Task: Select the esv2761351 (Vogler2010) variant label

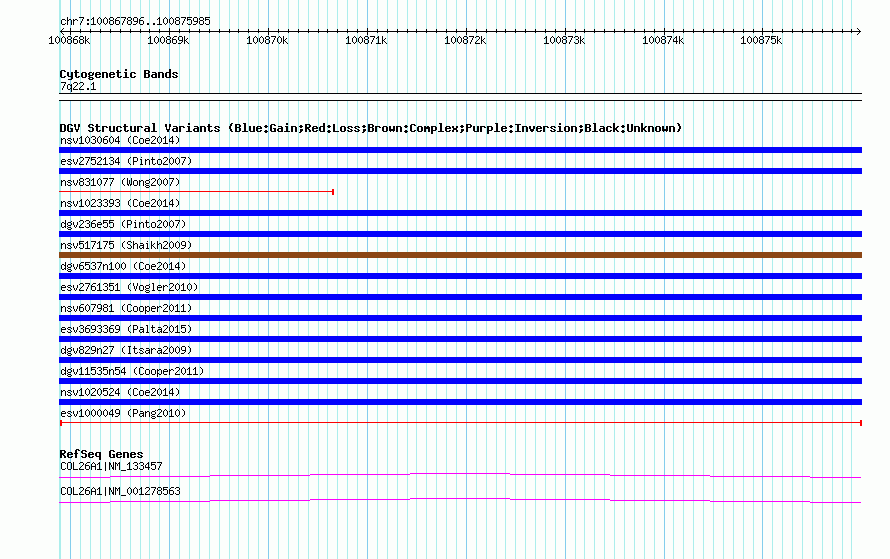Action: coord(129,287)
